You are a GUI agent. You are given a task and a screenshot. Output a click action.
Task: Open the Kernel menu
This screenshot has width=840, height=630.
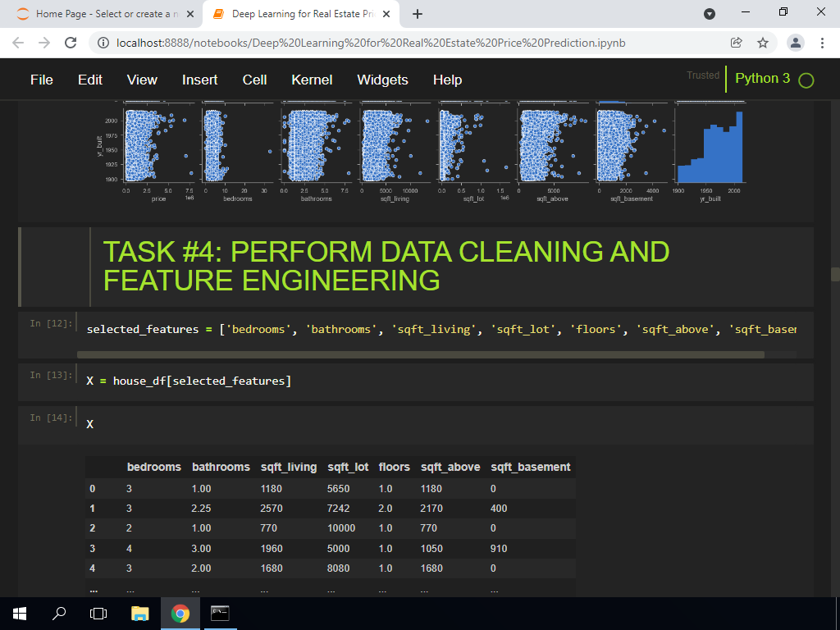coord(312,80)
